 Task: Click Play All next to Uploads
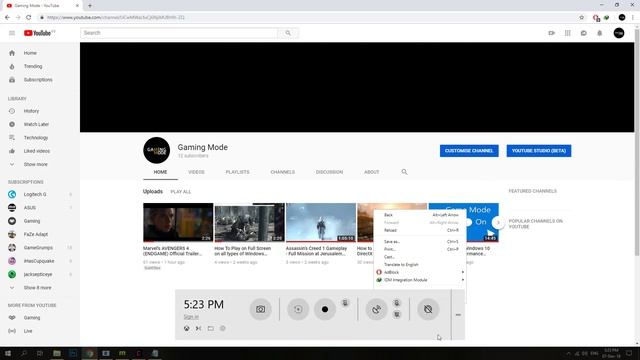click(181, 192)
